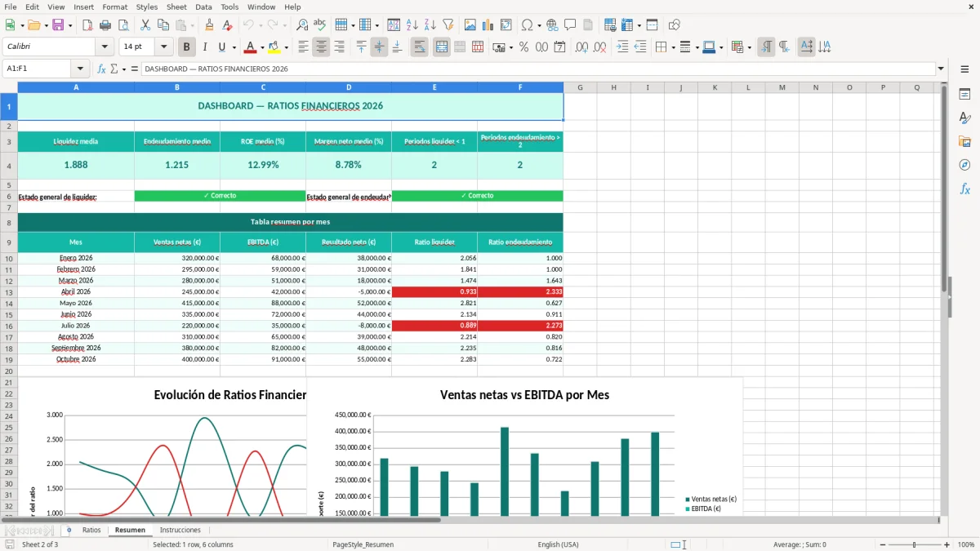
Task: Toggle Align Left
Action: (303, 47)
